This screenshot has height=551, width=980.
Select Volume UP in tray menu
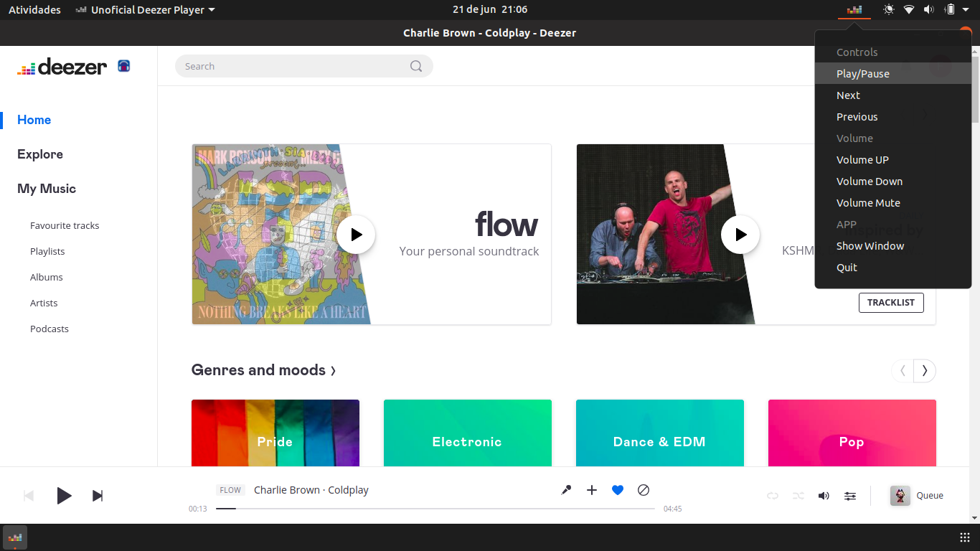click(x=893, y=160)
